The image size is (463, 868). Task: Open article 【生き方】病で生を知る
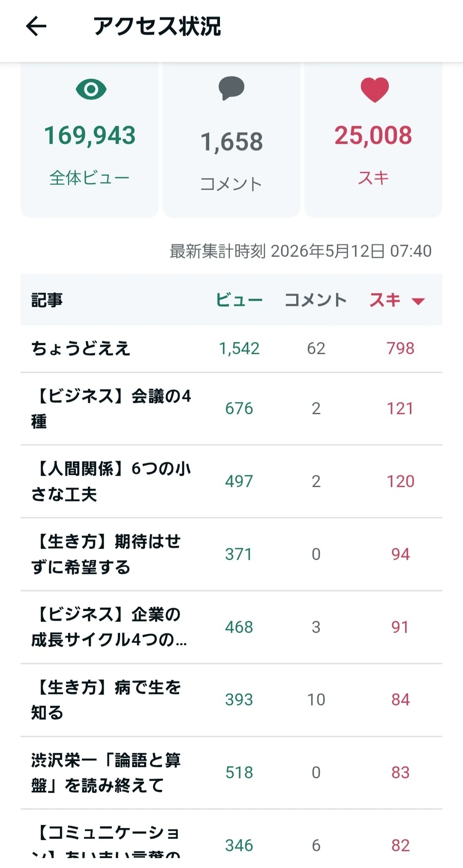tap(231, 700)
